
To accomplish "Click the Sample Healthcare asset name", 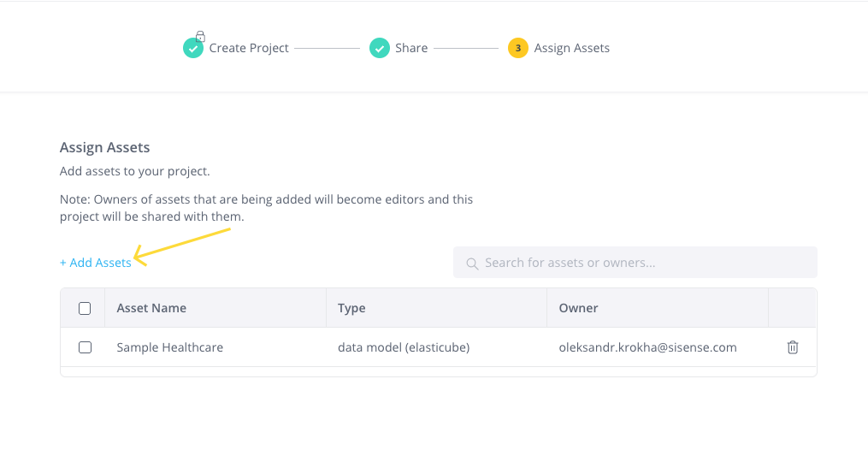I will [x=169, y=347].
